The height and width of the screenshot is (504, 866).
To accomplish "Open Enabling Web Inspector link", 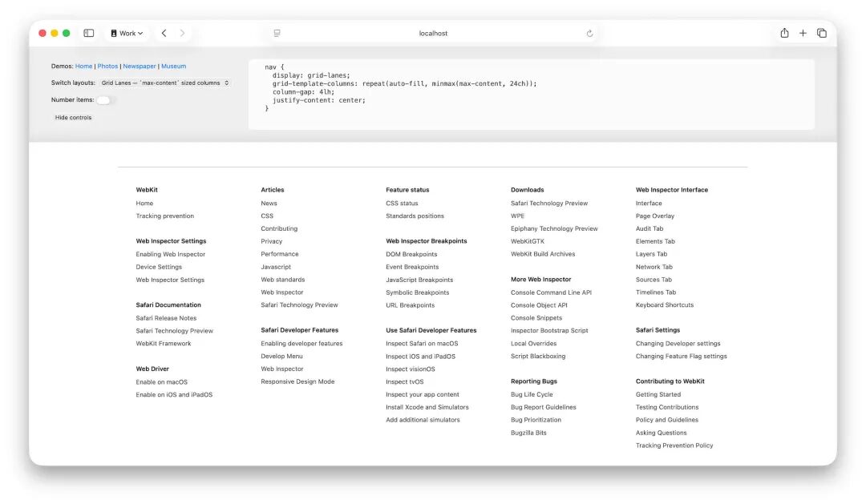I will (x=171, y=255).
